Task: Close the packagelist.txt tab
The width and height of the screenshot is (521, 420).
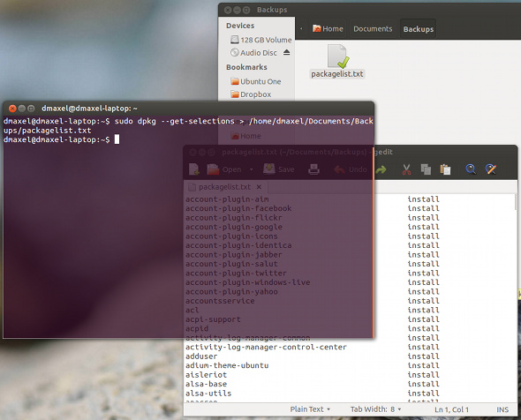Action: 259,187
